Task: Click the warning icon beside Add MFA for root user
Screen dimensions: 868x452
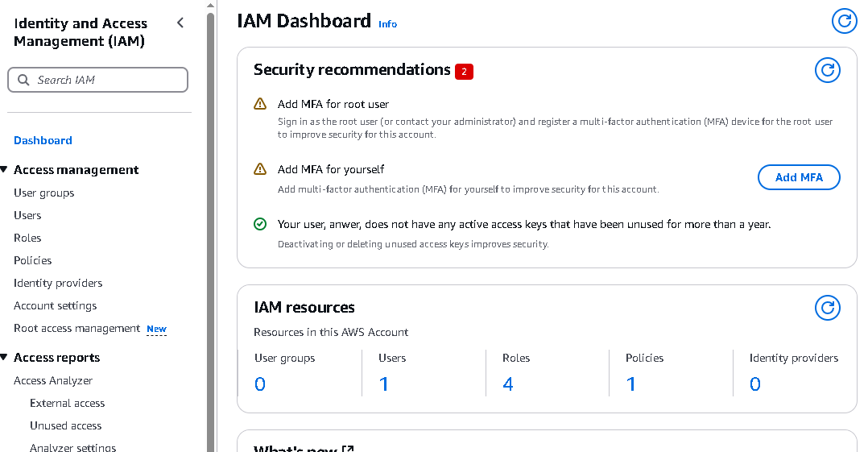Action: click(x=259, y=104)
